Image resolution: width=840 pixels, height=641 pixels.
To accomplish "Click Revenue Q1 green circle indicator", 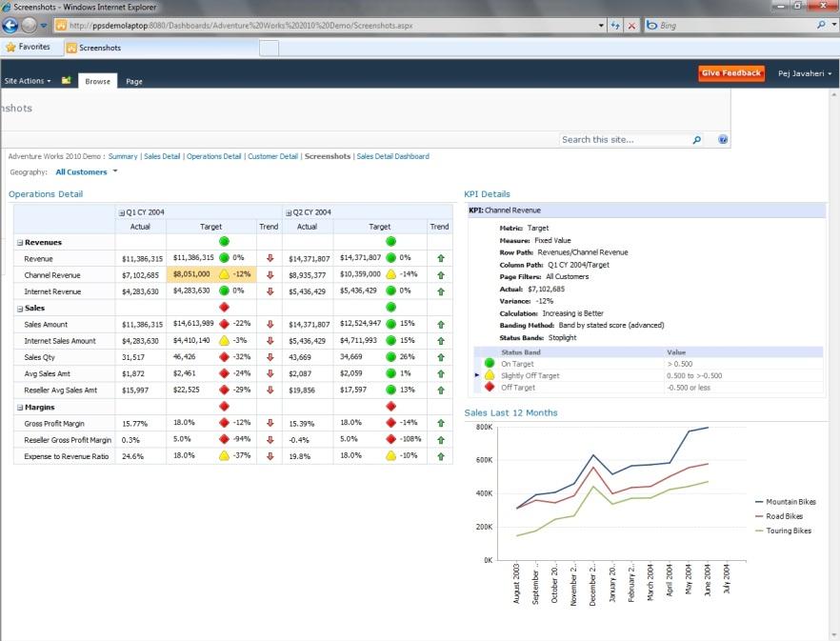I will click(224, 258).
